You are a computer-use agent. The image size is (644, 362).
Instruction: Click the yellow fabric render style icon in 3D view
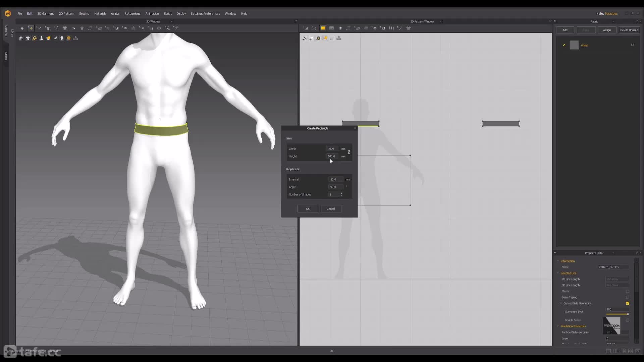[48, 38]
